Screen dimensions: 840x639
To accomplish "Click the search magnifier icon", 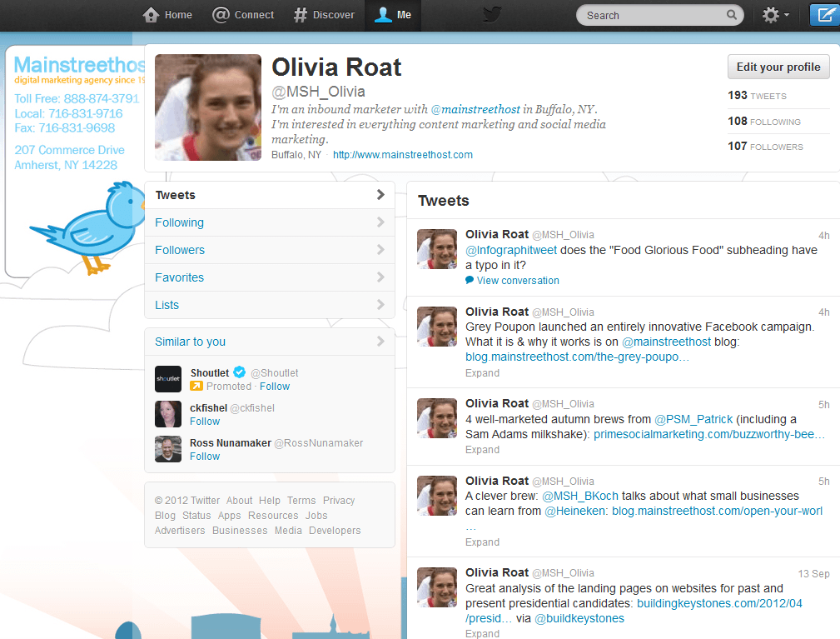I will 731,14.
